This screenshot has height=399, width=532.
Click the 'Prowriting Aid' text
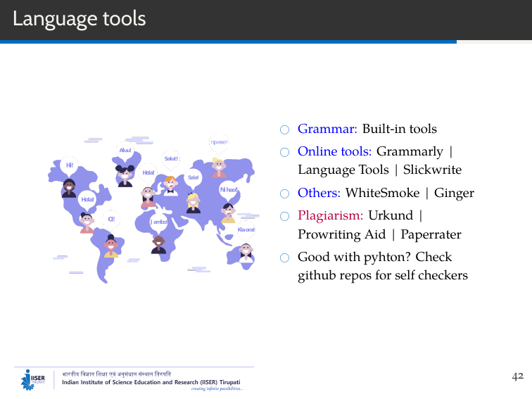tap(342, 235)
